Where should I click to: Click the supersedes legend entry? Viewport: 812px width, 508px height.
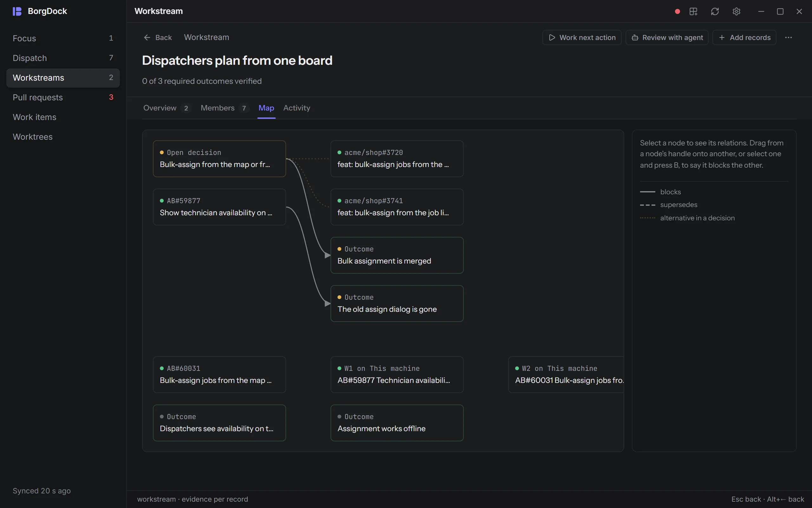click(x=668, y=205)
